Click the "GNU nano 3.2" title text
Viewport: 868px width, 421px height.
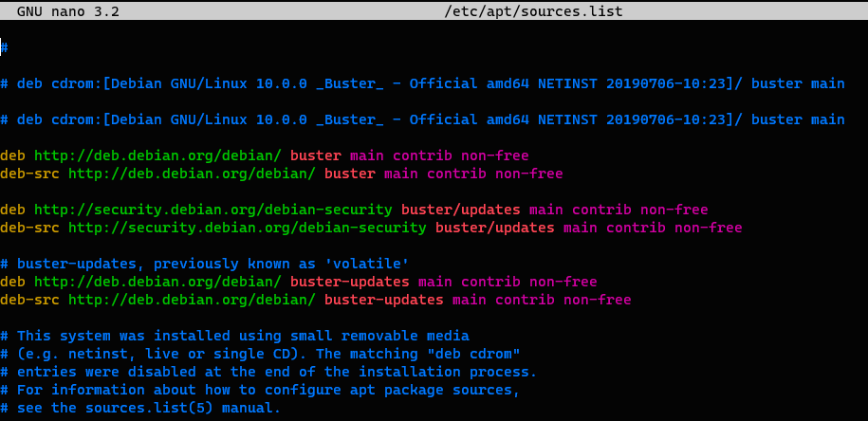68,11
